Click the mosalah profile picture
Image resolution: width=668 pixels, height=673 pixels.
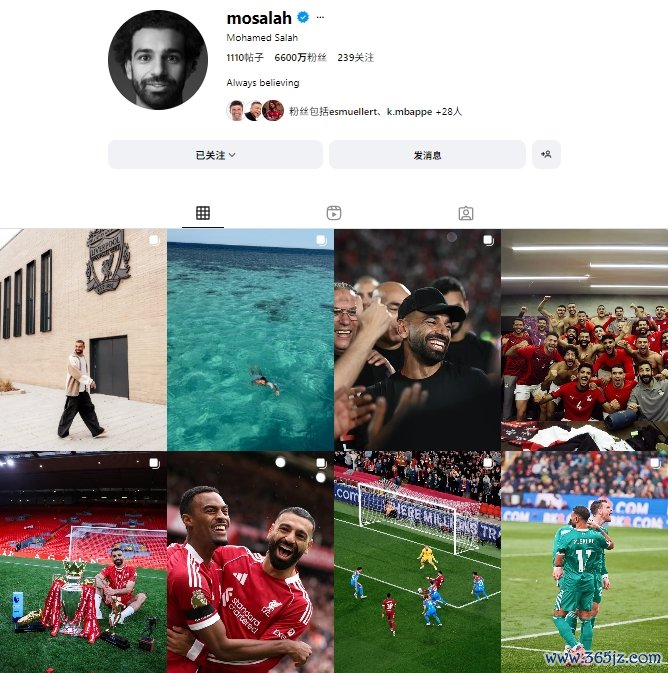(158, 60)
